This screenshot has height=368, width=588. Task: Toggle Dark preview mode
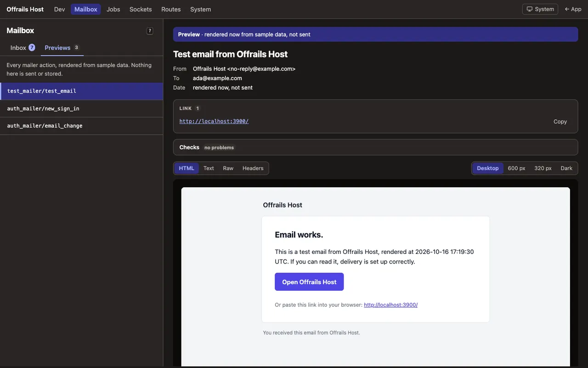(566, 168)
